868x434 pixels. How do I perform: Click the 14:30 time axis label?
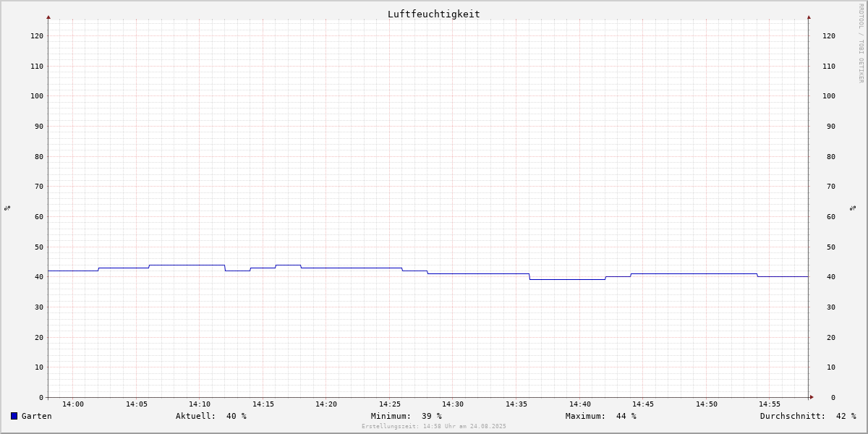453,404
